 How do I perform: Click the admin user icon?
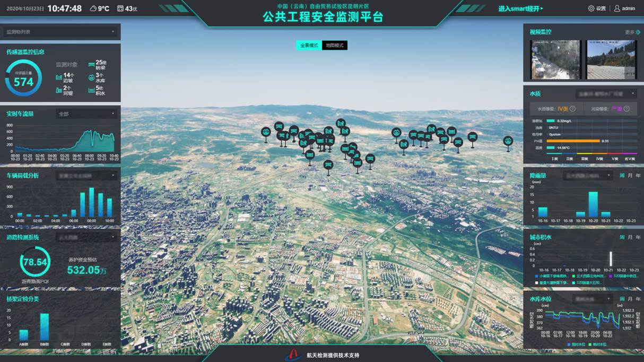point(617,8)
